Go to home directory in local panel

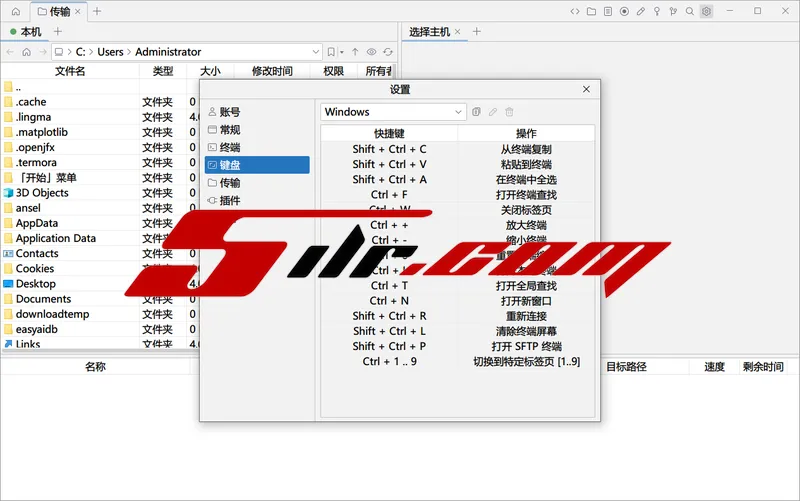(27, 52)
